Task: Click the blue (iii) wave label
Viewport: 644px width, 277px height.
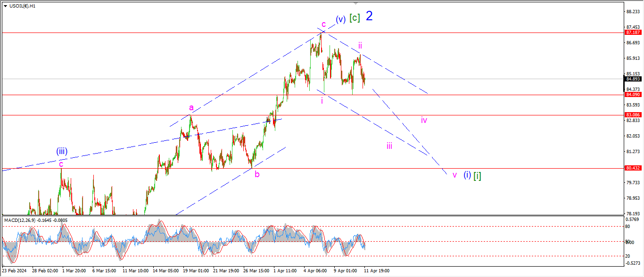Action: (62, 151)
